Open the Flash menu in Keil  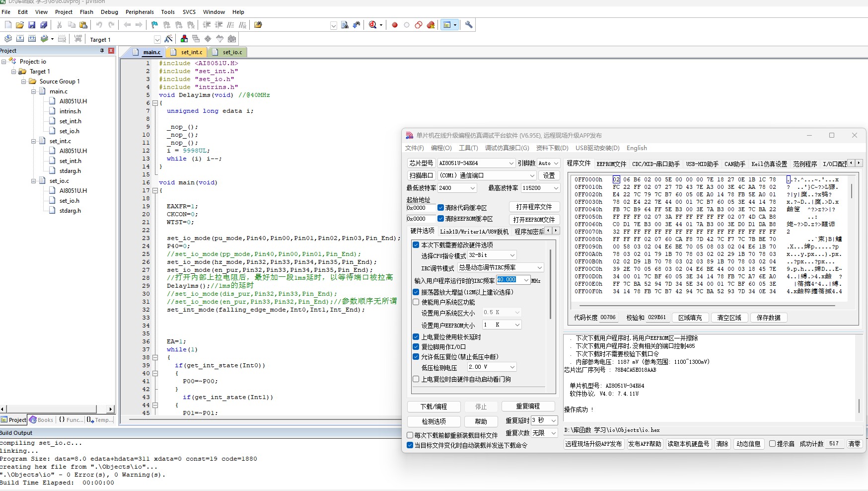pos(86,12)
